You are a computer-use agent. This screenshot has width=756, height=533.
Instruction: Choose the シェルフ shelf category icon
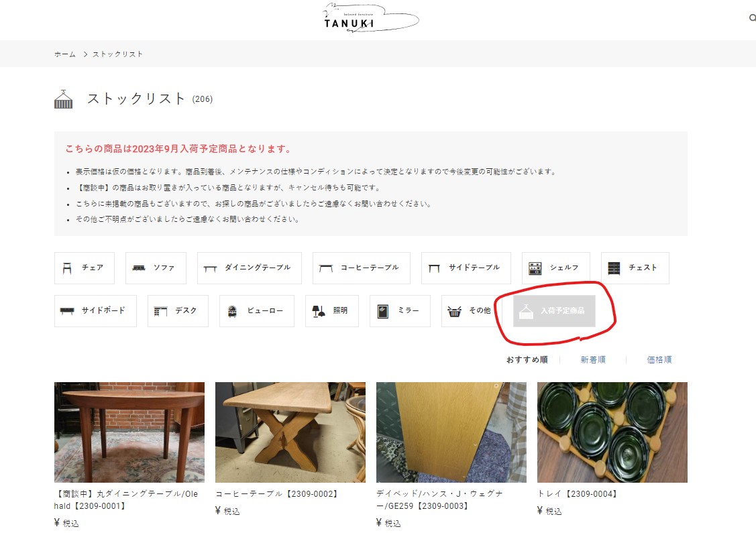[x=535, y=268]
